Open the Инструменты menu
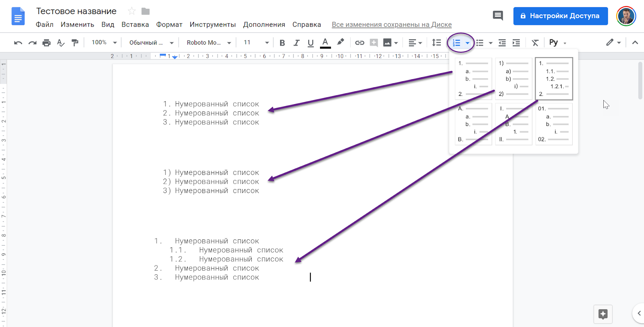The width and height of the screenshot is (644, 327). click(x=213, y=25)
